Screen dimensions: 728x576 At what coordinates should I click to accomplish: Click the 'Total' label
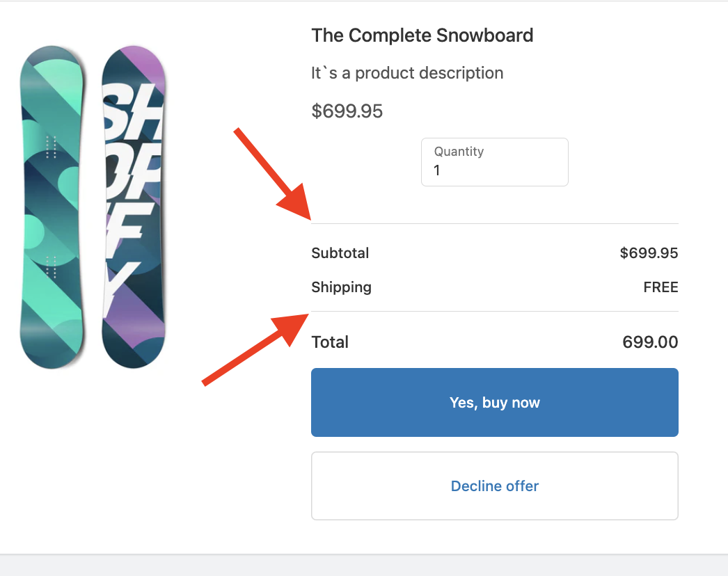pyautogui.click(x=330, y=342)
